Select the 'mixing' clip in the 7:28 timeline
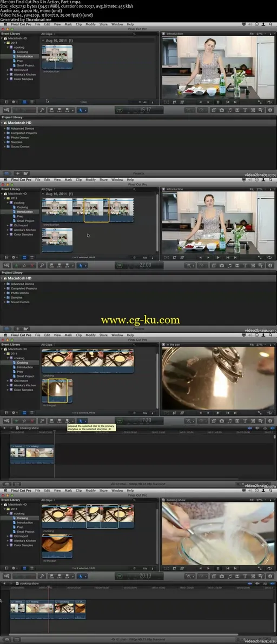The height and width of the screenshot is (644, 277). pyautogui.click(x=40, y=455)
